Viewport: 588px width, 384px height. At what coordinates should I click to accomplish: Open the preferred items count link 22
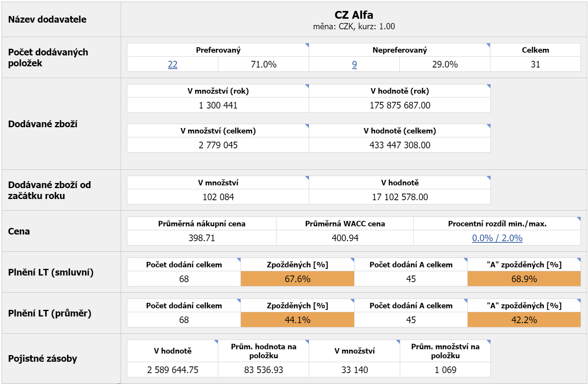pyautogui.click(x=173, y=64)
